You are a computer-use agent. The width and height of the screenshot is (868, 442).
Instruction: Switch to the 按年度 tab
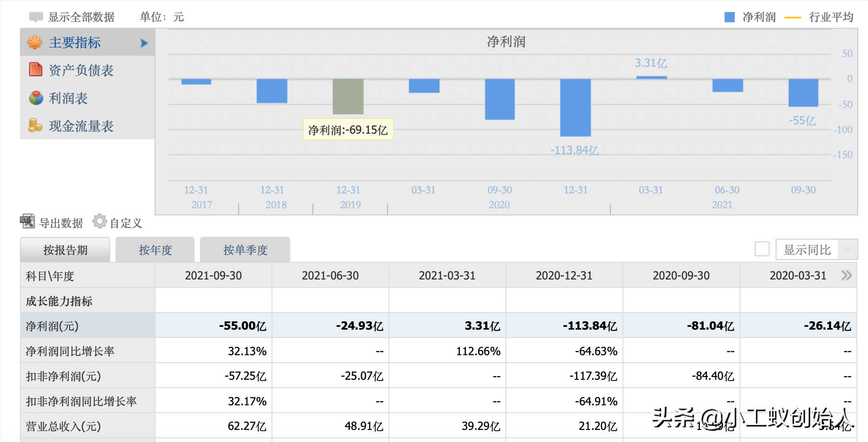[155, 250]
